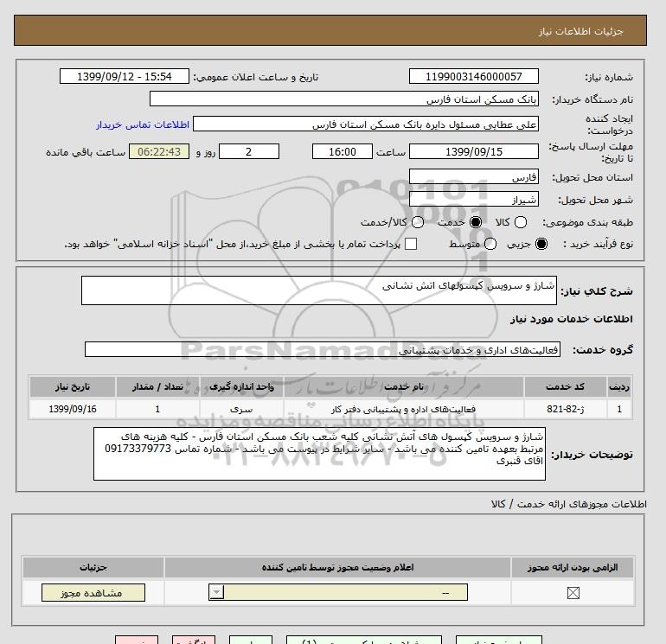Click service code cell ژ-82-821
666x644 pixels.
coord(565,409)
